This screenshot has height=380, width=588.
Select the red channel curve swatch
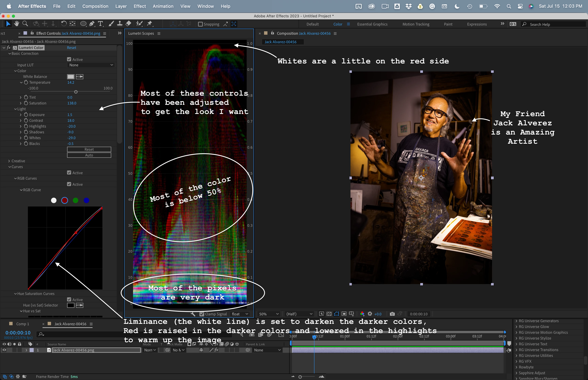tap(65, 200)
